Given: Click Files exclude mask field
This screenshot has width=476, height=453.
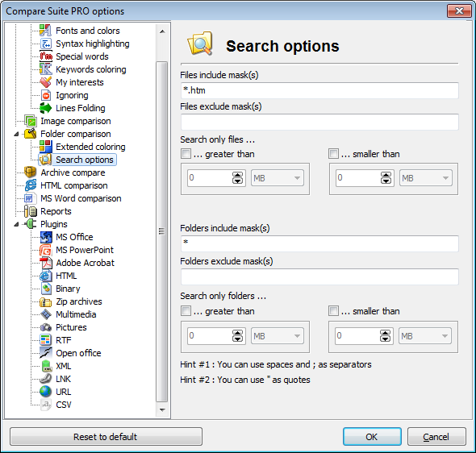Looking at the screenshot, I should pyautogui.click(x=319, y=122).
